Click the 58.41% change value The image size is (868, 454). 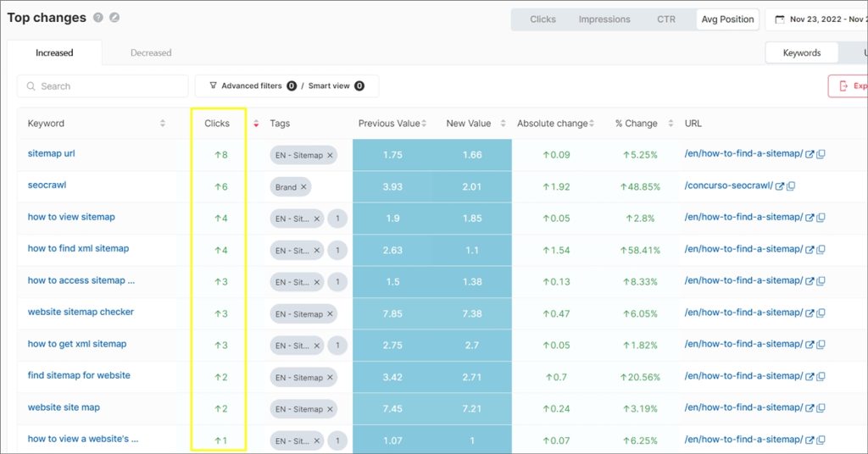click(640, 251)
